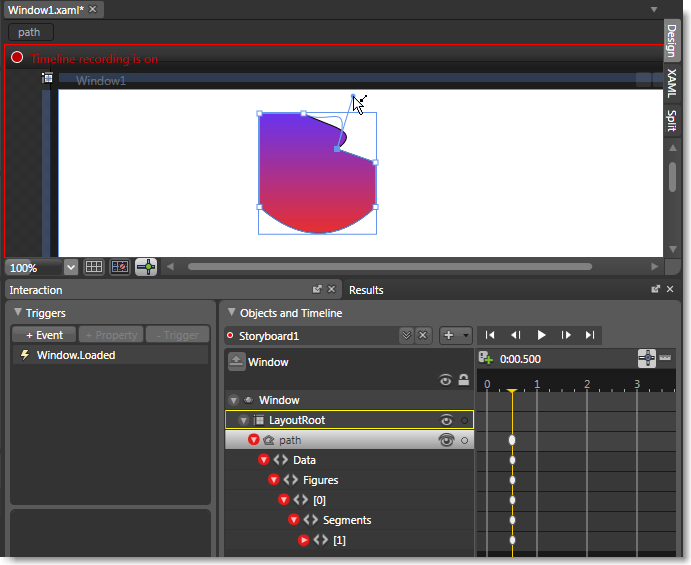Click the artboard horizontal scrollbar
The width and height of the screenshot is (691, 565).
390,266
